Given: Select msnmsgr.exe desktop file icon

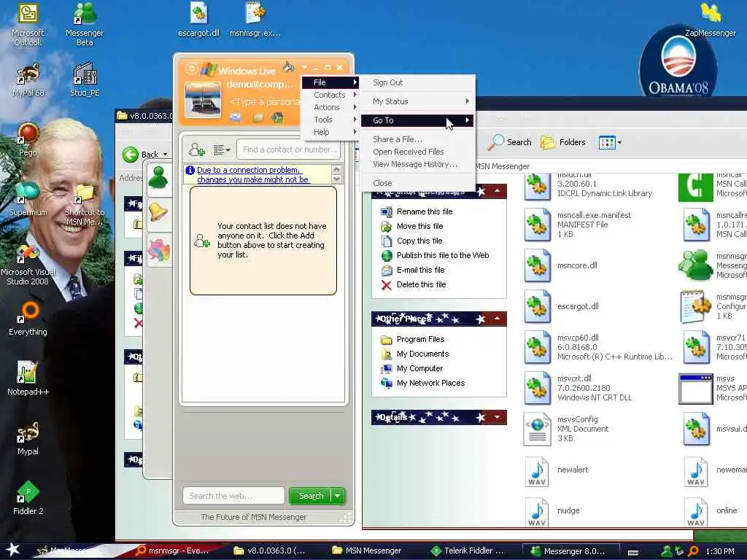Looking at the screenshot, I should [x=255, y=20].
